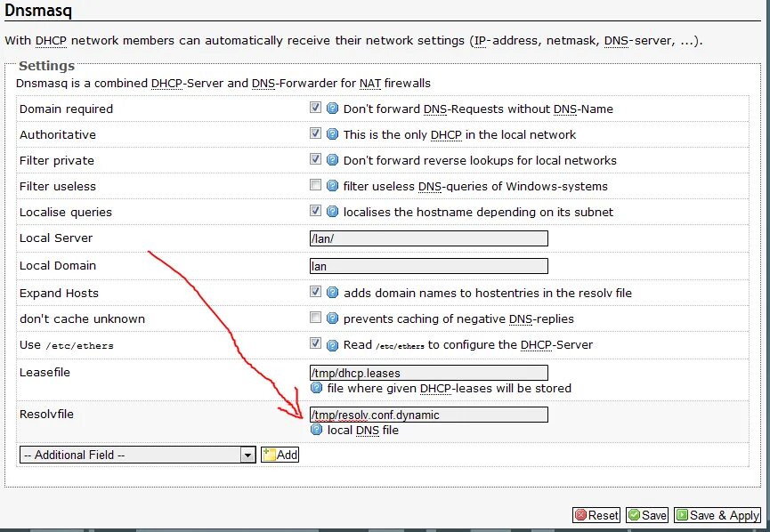Click the Local Server row label
Viewport: 770px width, 532px height.
click(56, 238)
